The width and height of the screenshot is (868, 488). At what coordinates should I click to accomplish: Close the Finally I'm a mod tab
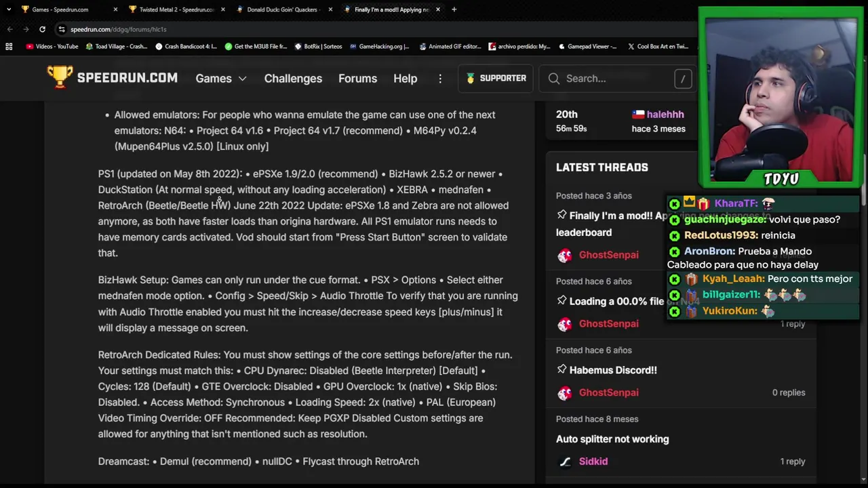(x=438, y=9)
